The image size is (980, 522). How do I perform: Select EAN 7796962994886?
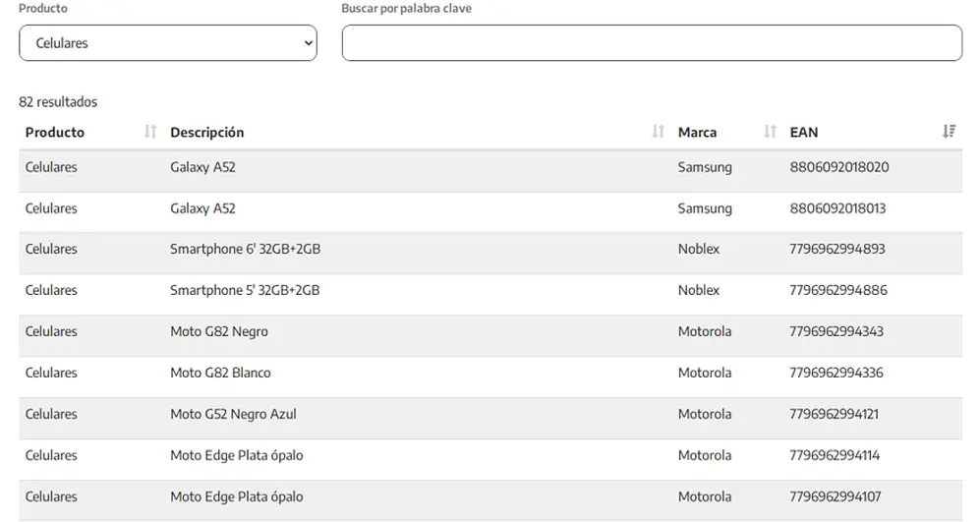click(838, 290)
